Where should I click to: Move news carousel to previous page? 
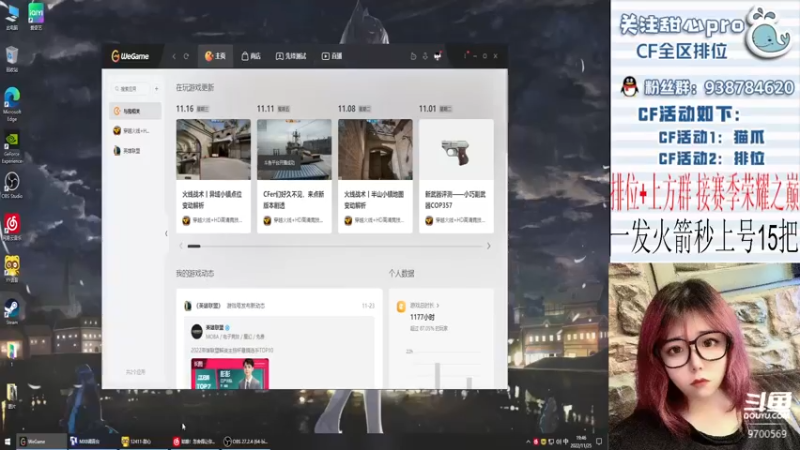(181, 246)
